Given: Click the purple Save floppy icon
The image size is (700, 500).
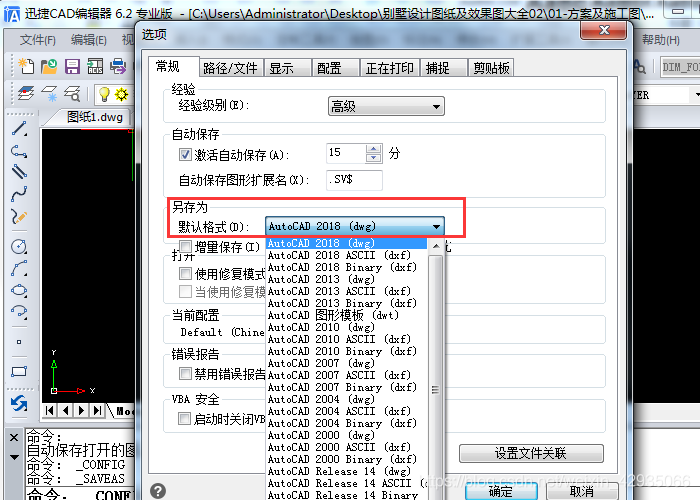Looking at the screenshot, I should coord(72,67).
